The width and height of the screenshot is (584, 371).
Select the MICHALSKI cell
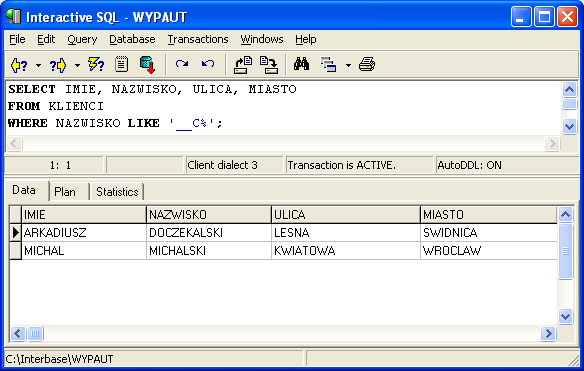[x=209, y=251]
